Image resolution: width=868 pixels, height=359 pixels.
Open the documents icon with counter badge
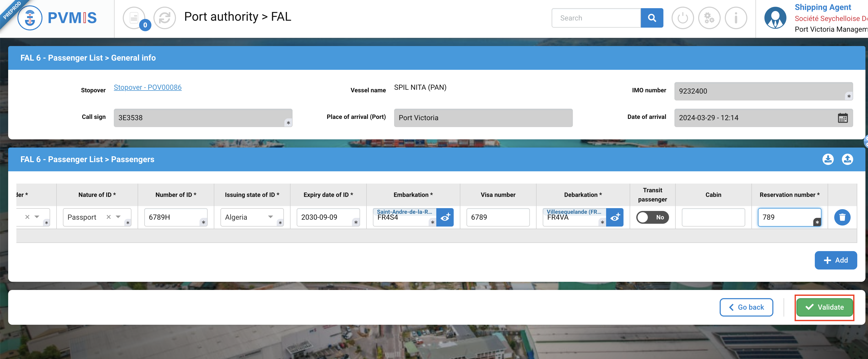pos(134,18)
